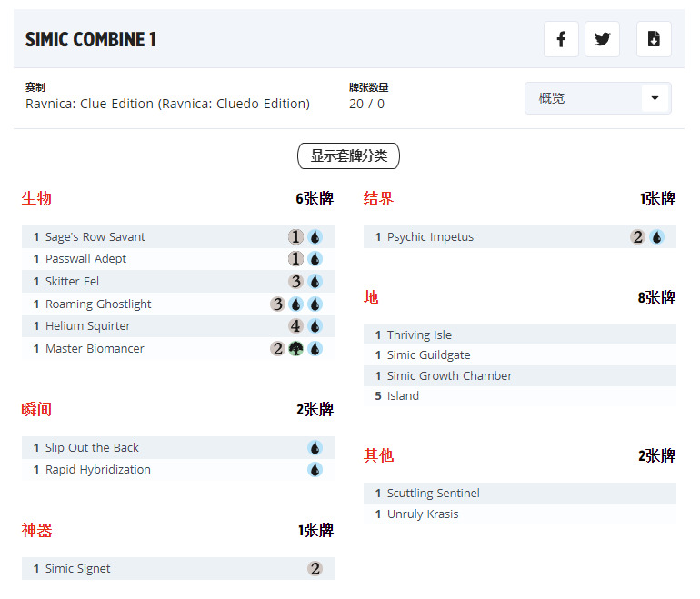Viewport: 700px width, 599px height.
Task: Click generic 4 mana icon on Helium Squirter
Action: point(295,326)
